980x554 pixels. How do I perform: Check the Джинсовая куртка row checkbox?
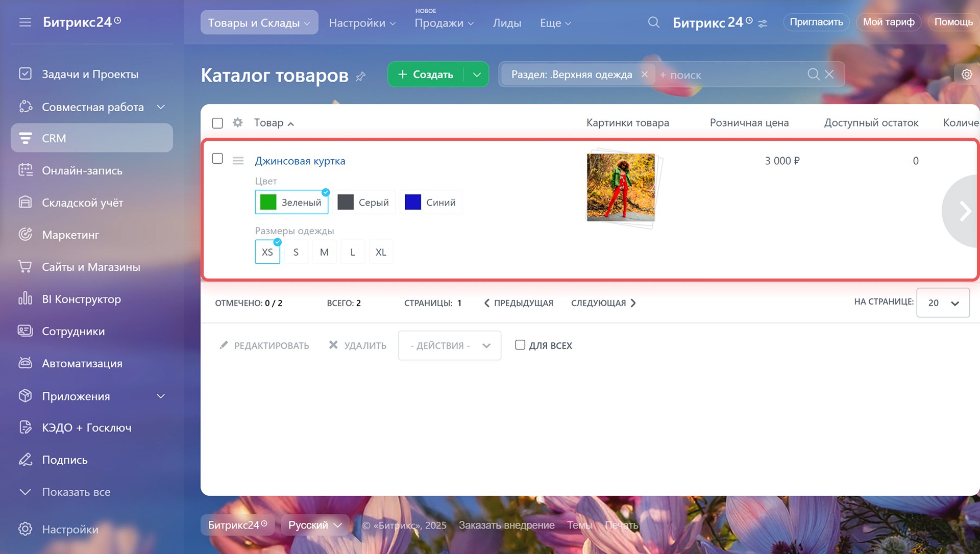pos(217,159)
